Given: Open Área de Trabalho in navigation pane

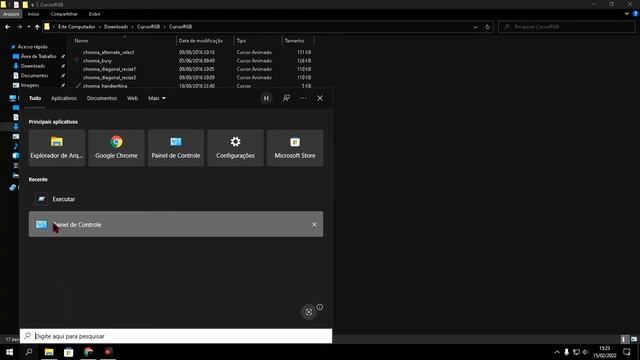Looking at the screenshot, I should [x=38, y=56].
